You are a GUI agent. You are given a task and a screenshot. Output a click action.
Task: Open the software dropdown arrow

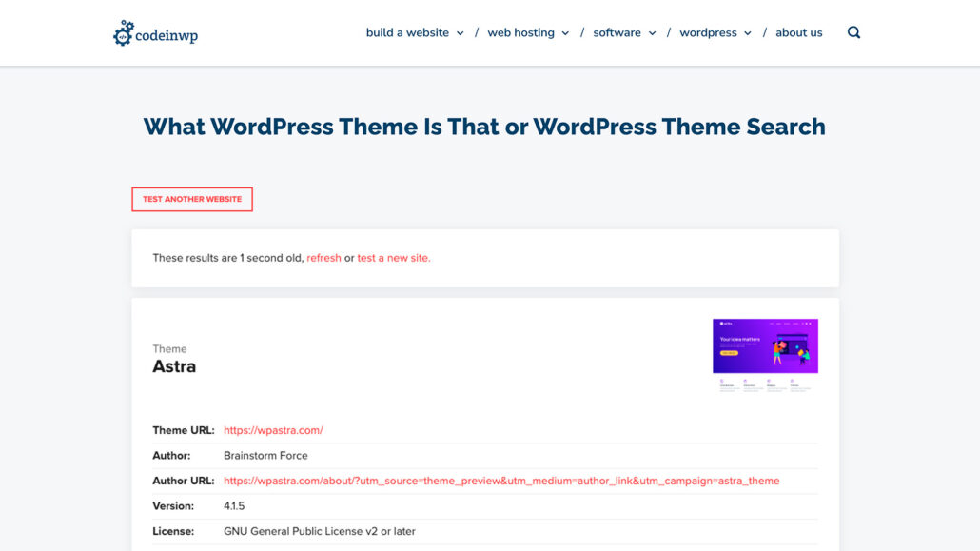pyautogui.click(x=653, y=32)
